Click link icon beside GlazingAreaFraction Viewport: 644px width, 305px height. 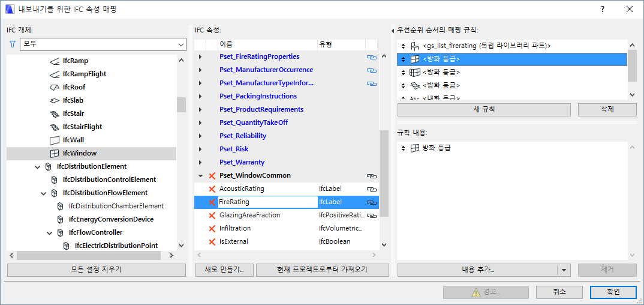point(372,216)
